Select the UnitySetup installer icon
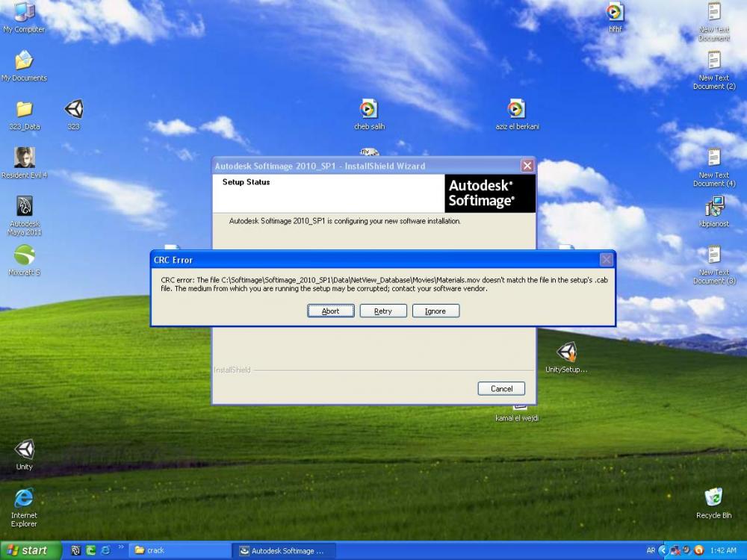747x560 pixels. tap(566, 357)
